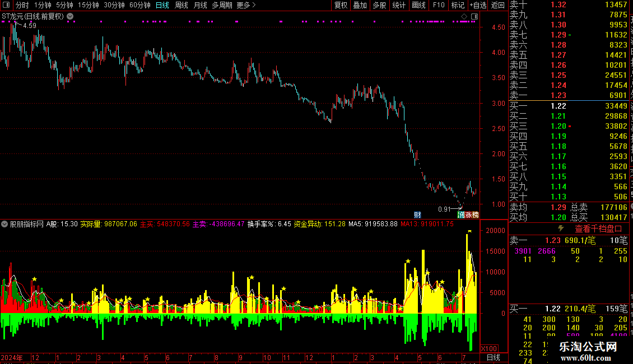Click the 标记 mark button

(458, 5)
